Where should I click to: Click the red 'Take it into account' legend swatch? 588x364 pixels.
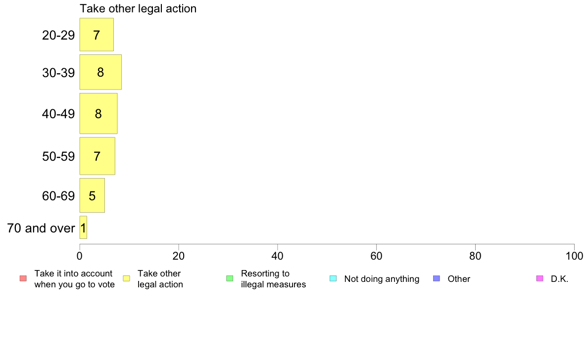point(23,278)
